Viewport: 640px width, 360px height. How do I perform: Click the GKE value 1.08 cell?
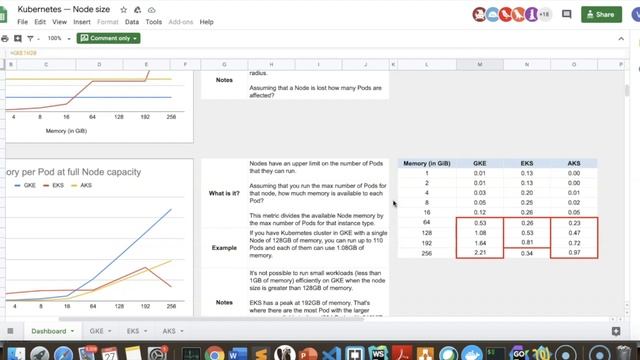click(480, 233)
